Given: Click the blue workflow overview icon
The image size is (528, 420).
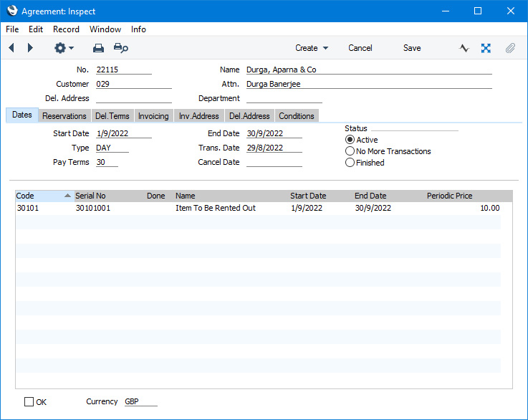Looking at the screenshot, I should click(486, 48).
